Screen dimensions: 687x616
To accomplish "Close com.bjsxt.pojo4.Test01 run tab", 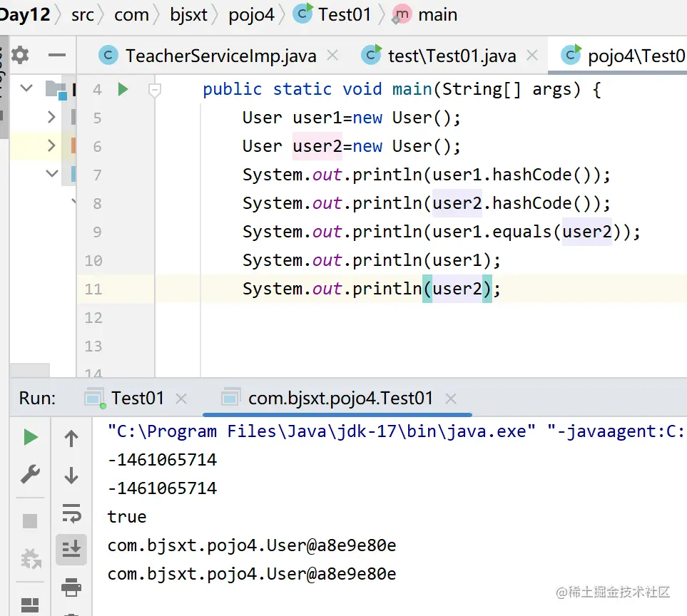I will (x=450, y=399).
